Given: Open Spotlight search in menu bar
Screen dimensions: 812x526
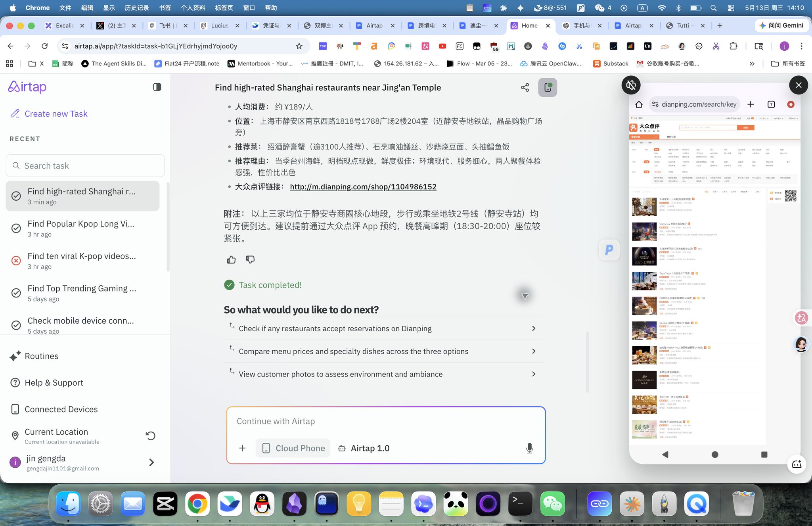Looking at the screenshot, I should [713, 8].
